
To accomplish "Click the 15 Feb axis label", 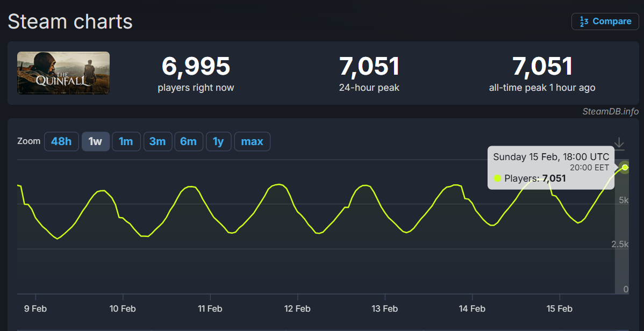I will [x=559, y=308].
